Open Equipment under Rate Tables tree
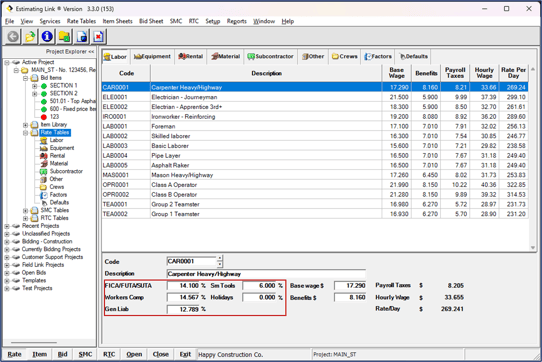Viewport: 542px width, 362px height. (62, 148)
